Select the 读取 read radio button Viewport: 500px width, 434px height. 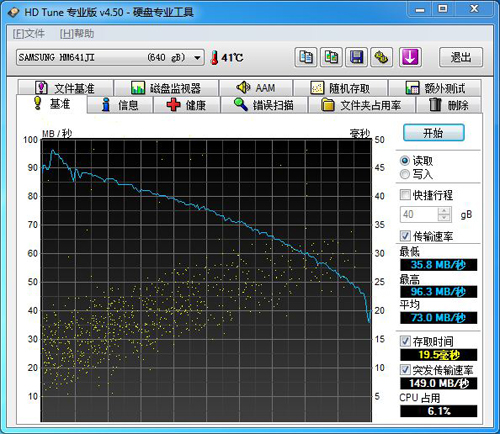click(405, 161)
